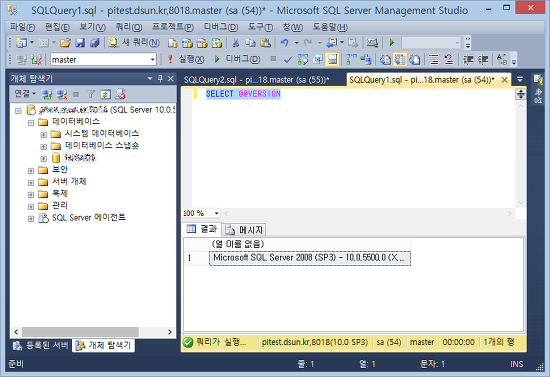Screen dimensions: 550x377
Task: Click the green Start arrow in standard toolbar
Action: coord(392,43)
